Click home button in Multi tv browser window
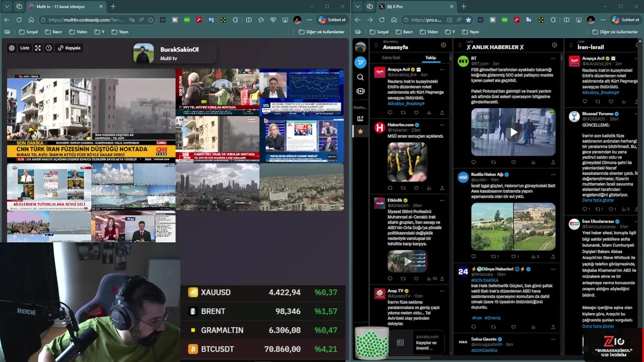This screenshot has height=362, width=644. point(31,20)
